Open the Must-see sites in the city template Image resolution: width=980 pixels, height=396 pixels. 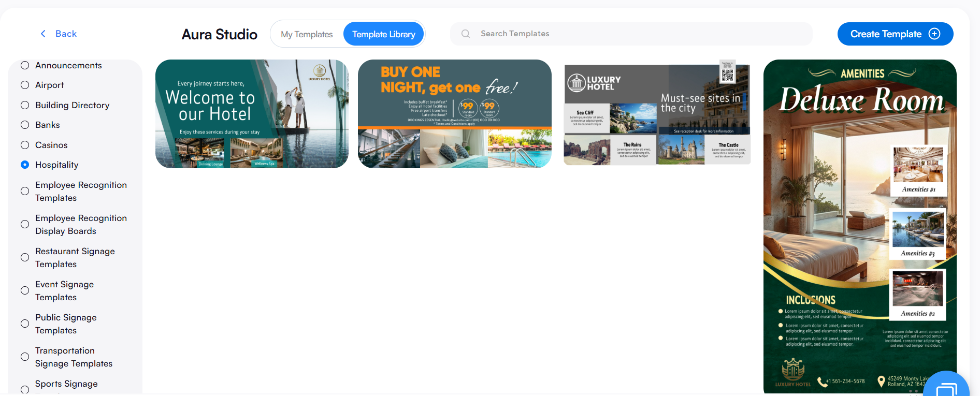(657, 114)
